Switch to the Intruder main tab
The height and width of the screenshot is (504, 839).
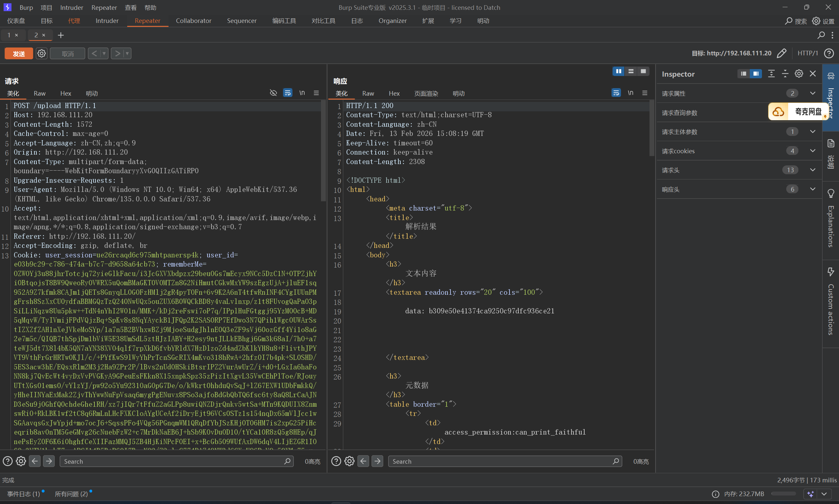107,21
